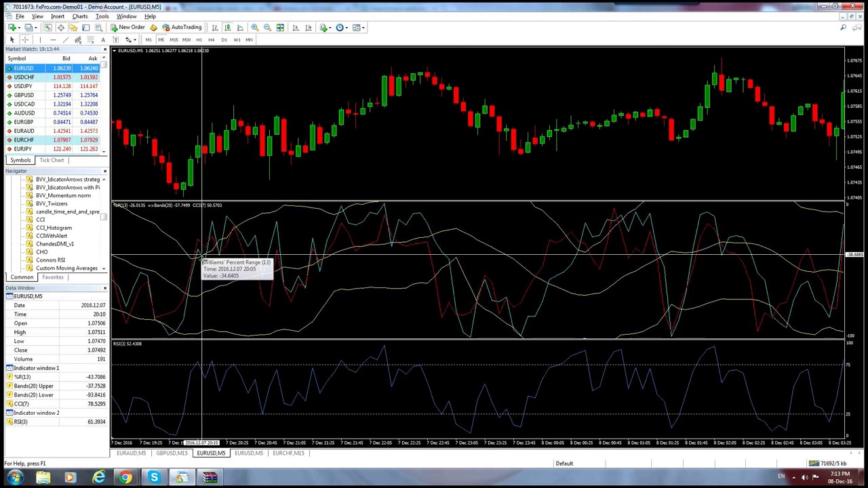Switch to Tick Chart tab
The width and height of the screenshot is (868, 488).
click(x=52, y=160)
